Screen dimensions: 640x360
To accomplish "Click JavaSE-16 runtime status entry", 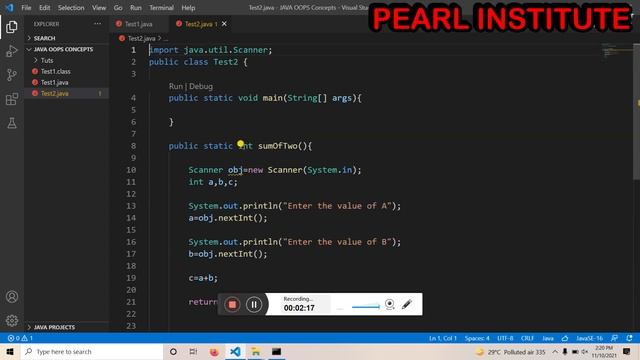I will point(589,338).
